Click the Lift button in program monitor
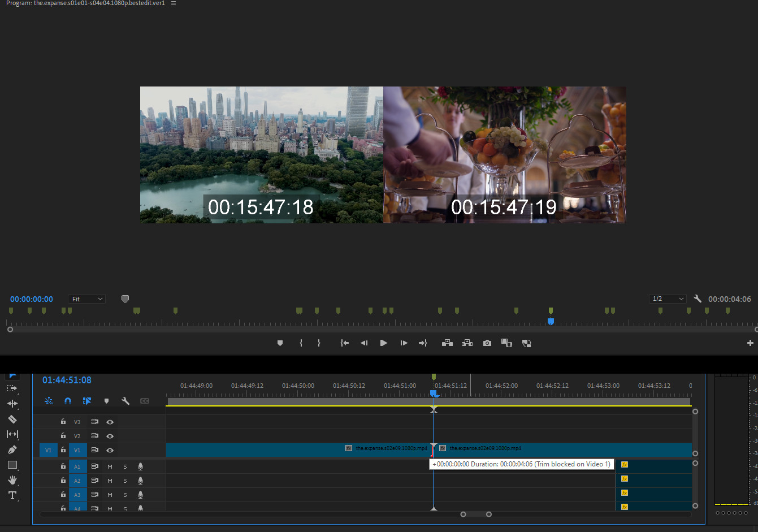This screenshot has width=758, height=532. coord(447,343)
